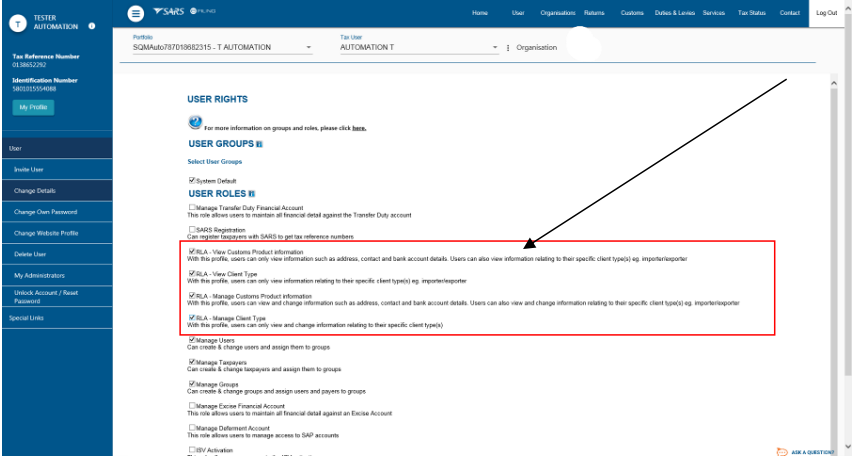Viewport: 855px width, 457px height.
Task: Open the Portfolio dropdown
Action: tap(222, 47)
